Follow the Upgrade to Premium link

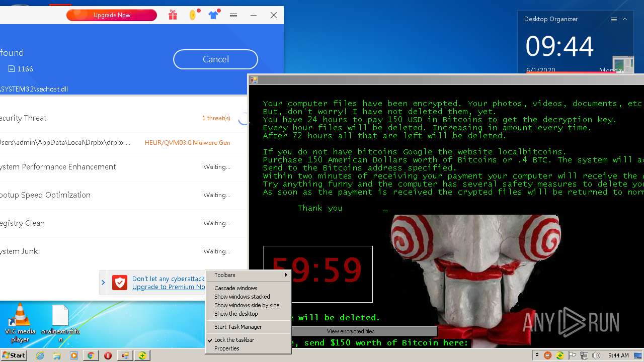[x=169, y=287]
